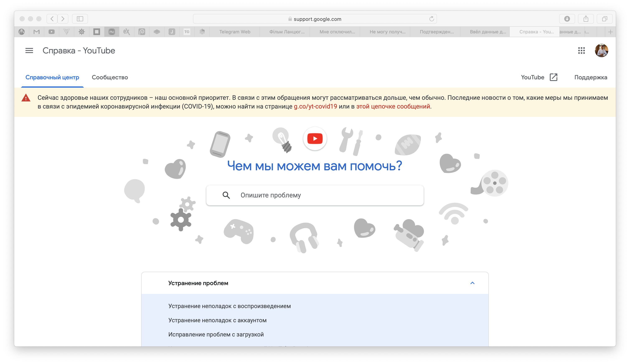Screen dimensions: 630x364
Task: Reload page with the refresh icon
Action: pyautogui.click(x=432, y=19)
